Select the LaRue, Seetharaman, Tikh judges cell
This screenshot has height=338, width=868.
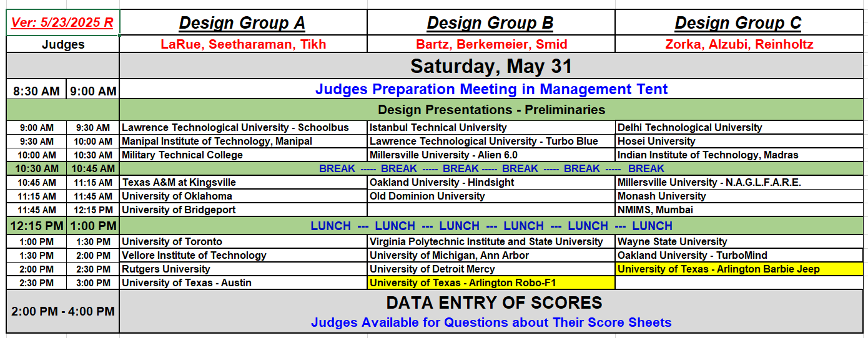(x=242, y=44)
